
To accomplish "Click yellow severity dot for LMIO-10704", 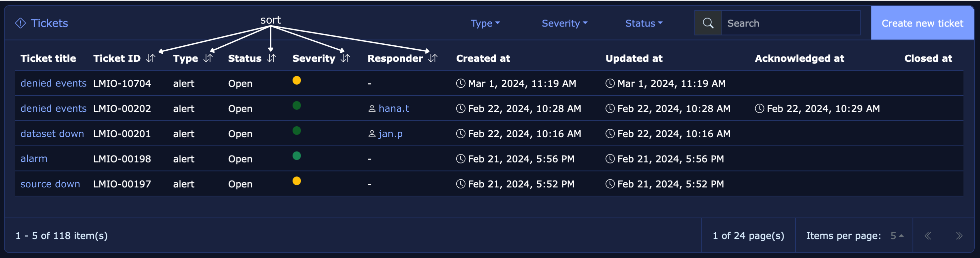I will (297, 80).
